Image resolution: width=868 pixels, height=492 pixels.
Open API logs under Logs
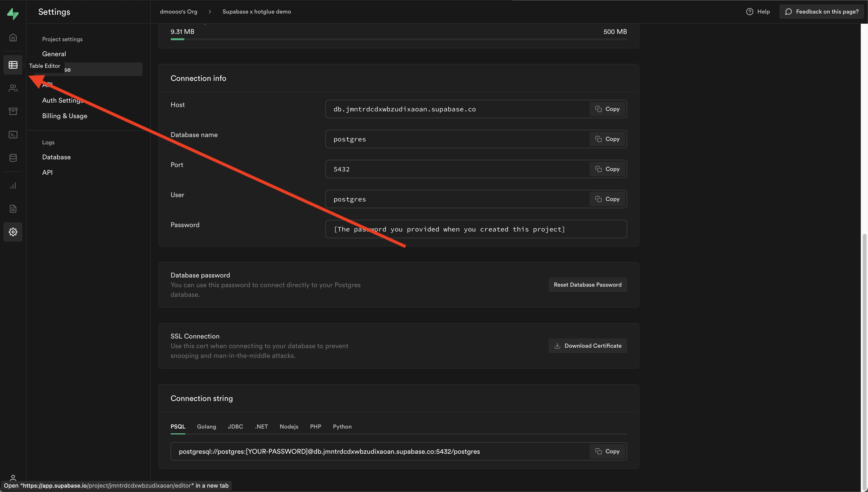(47, 172)
